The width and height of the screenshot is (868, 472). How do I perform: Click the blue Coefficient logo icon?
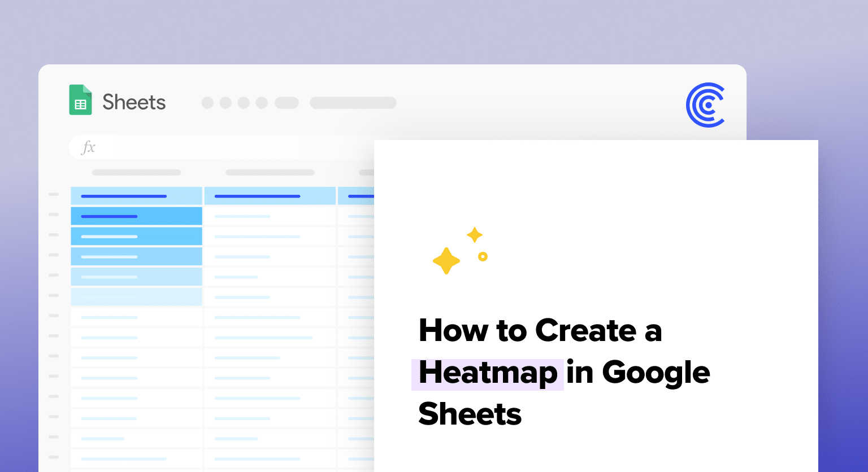click(705, 105)
